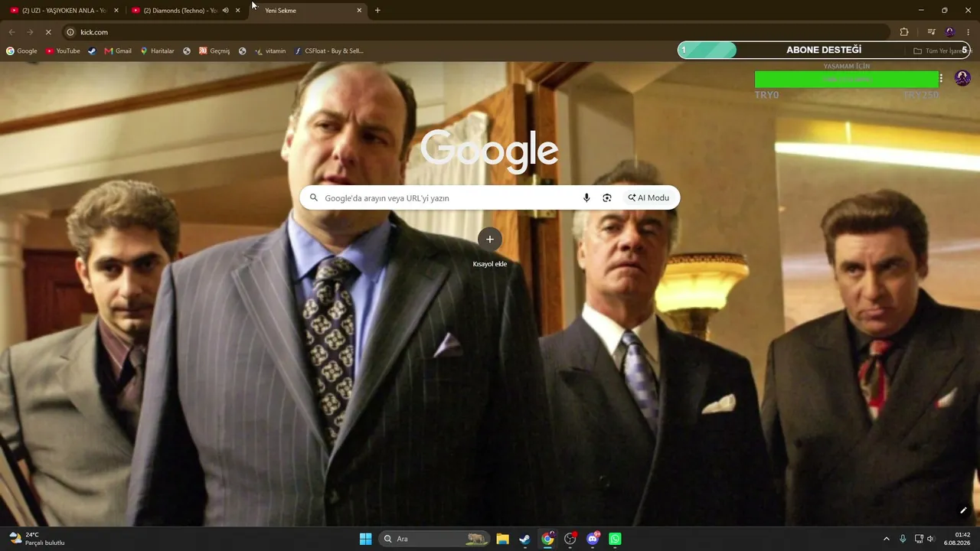The height and width of the screenshot is (551, 980).
Task: View site information for kick.com
Action: pyautogui.click(x=70, y=32)
